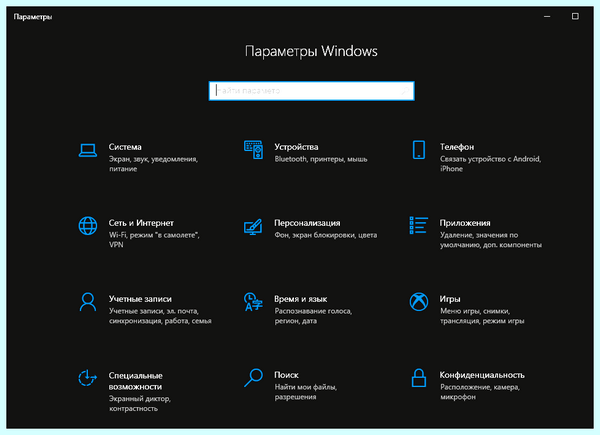Maximize the Параметры window
This screenshot has width=600, height=435.
tap(575, 16)
